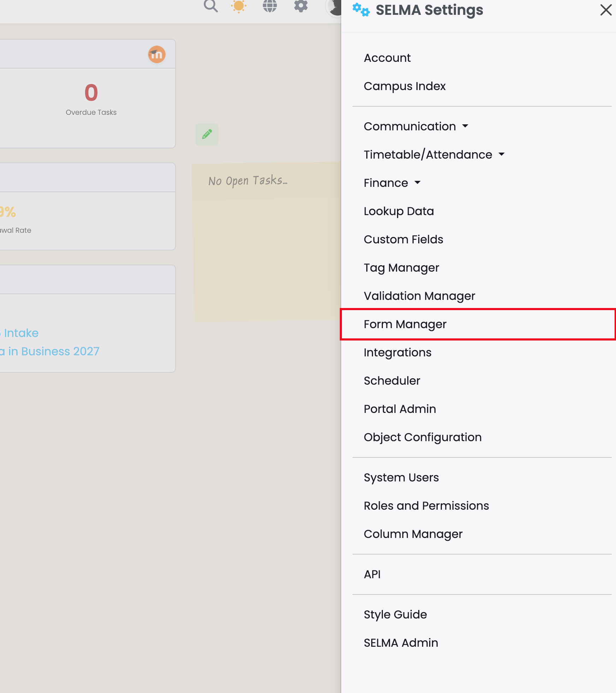Click the No Open Tasks note

248,181
